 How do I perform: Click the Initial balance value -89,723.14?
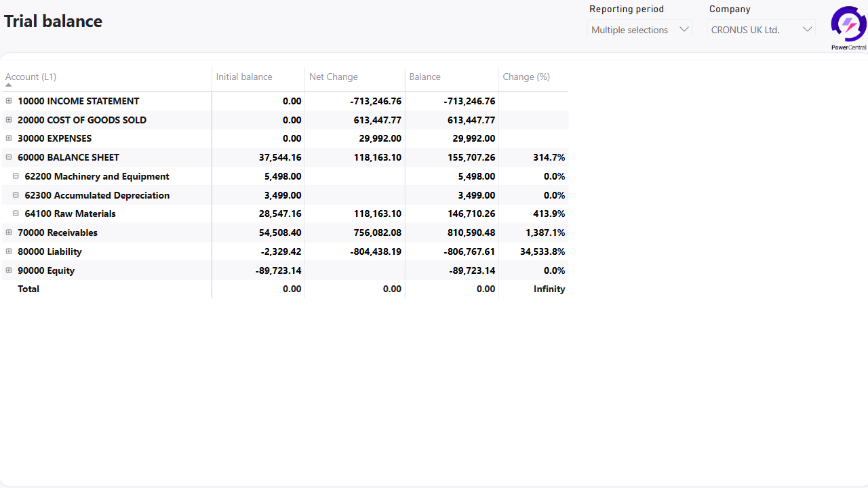(x=279, y=270)
